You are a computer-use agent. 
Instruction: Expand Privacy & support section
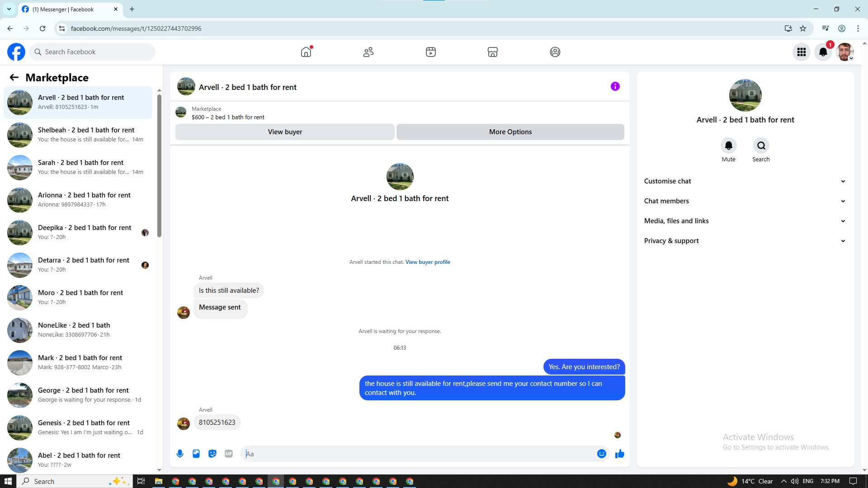pyautogui.click(x=745, y=241)
